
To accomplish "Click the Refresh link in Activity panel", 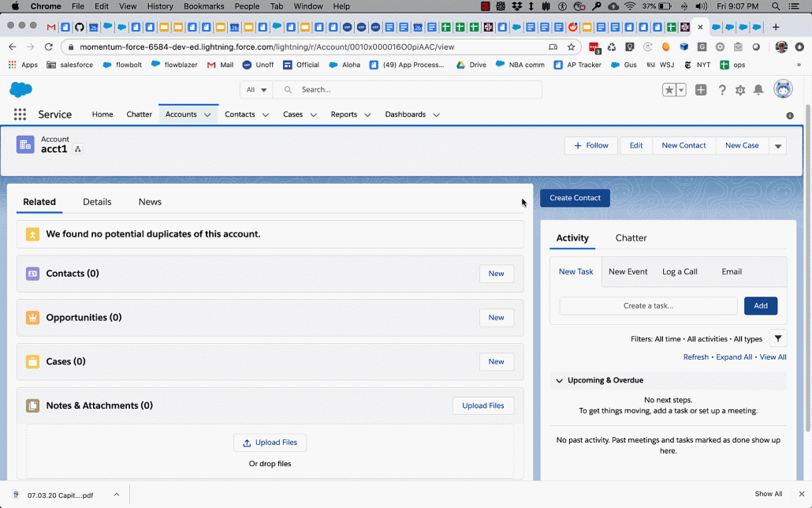I will tap(695, 357).
